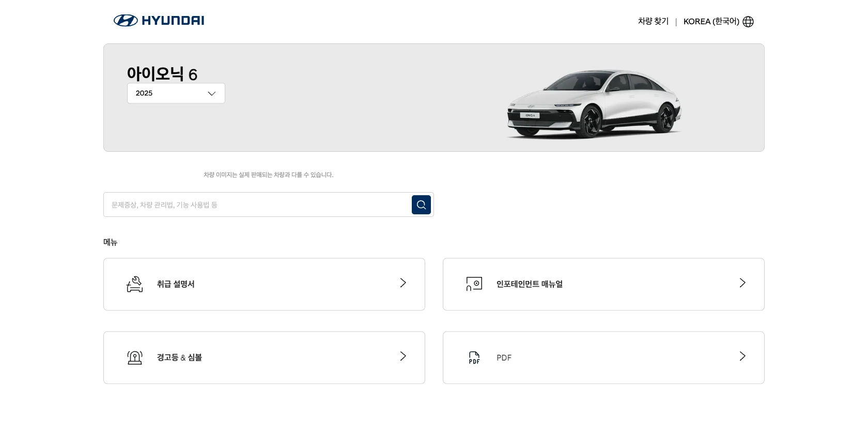This screenshot has width=868, height=440.
Task: Click the IONIQ 6 car image
Action: [x=594, y=103]
